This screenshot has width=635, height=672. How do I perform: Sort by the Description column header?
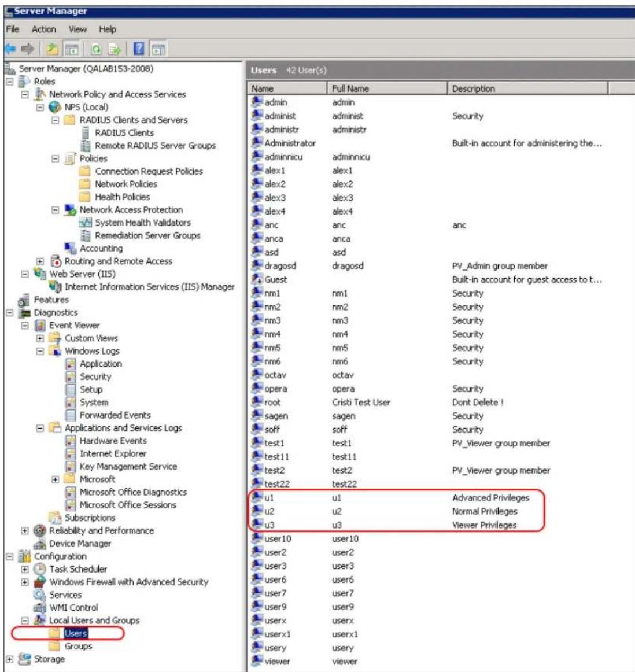(x=527, y=88)
